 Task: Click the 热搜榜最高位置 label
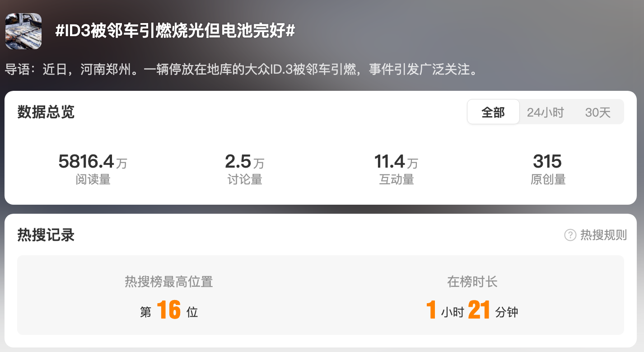click(x=169, y=282)
